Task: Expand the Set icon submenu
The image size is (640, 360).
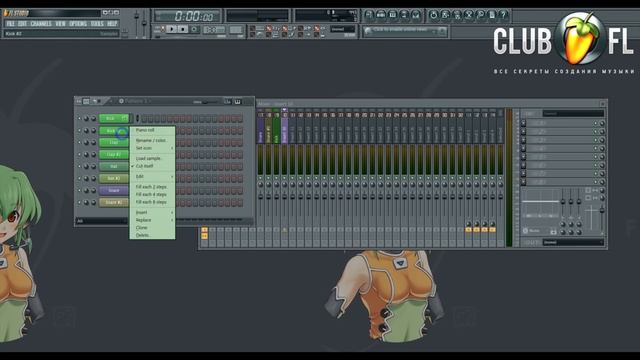Action: [x=152, y=148]
